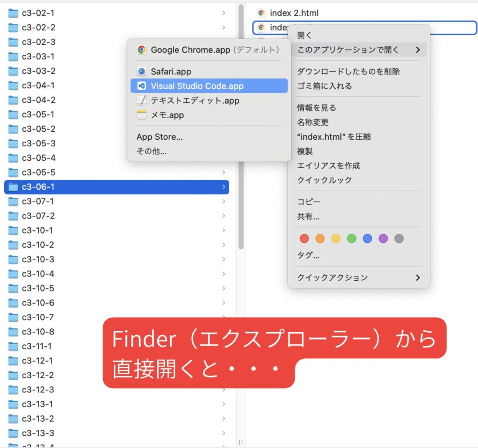The height and width of the screenshot is (448, 478).
Task: Click the index 2.html file icon
Action: (261, 13)
